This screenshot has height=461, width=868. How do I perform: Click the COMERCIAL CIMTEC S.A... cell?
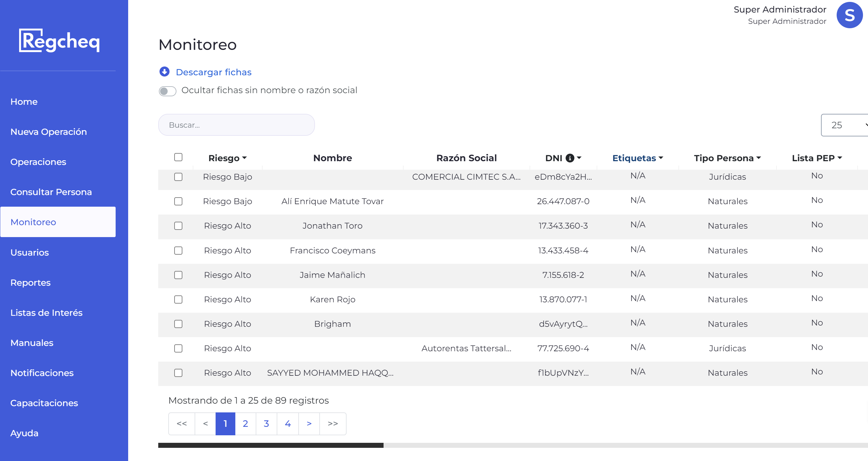pos(466,177)
